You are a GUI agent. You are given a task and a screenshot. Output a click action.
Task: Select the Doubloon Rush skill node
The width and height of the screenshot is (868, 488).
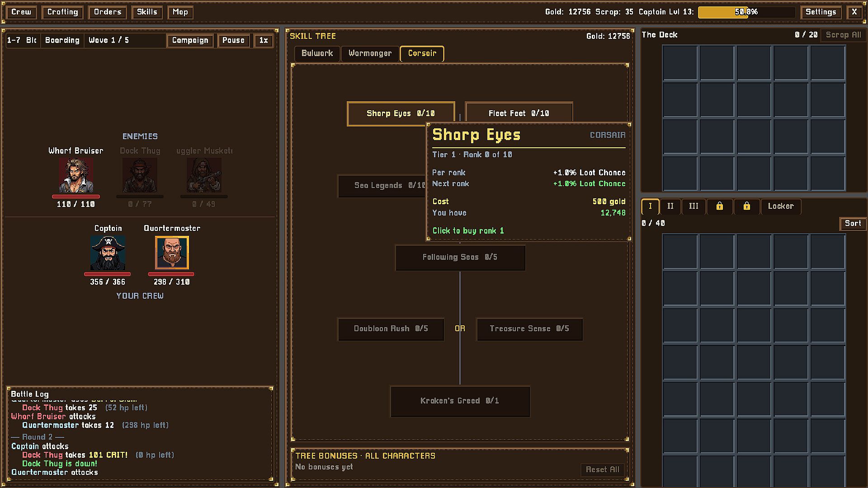click(x=391, y=328)
